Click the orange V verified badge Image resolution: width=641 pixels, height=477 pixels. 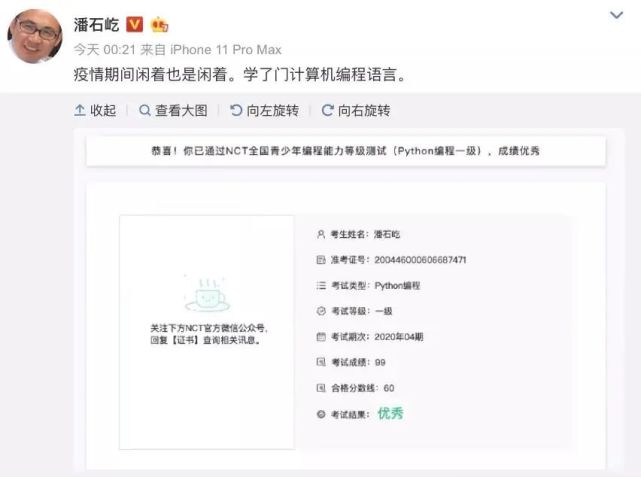134,24
